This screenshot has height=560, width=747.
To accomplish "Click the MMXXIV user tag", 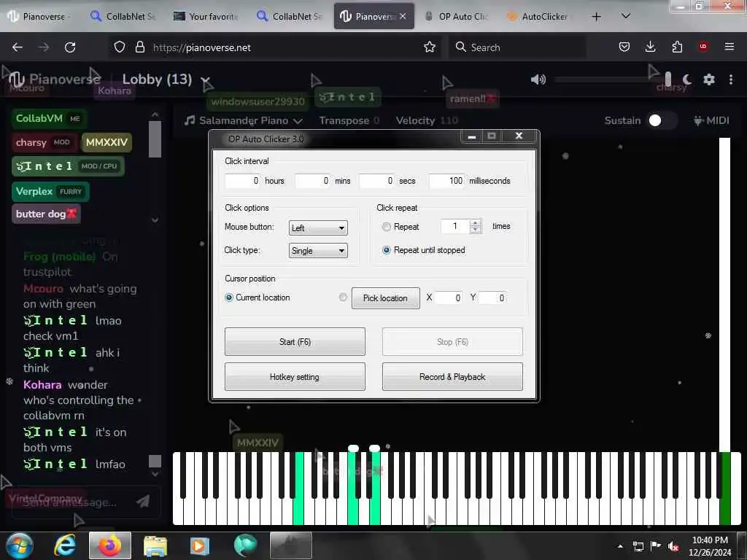I will click(x=107, y=142).
